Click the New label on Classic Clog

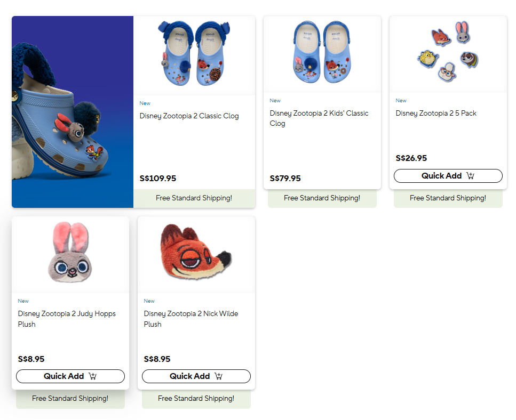pyautogui.click(x=145, y=103)
